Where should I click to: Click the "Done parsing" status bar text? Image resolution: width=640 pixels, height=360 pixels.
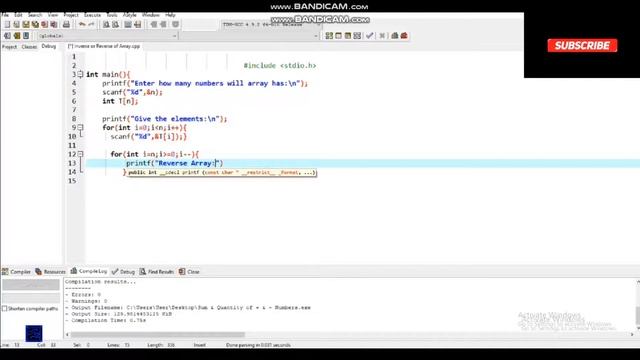coord(258,345)
